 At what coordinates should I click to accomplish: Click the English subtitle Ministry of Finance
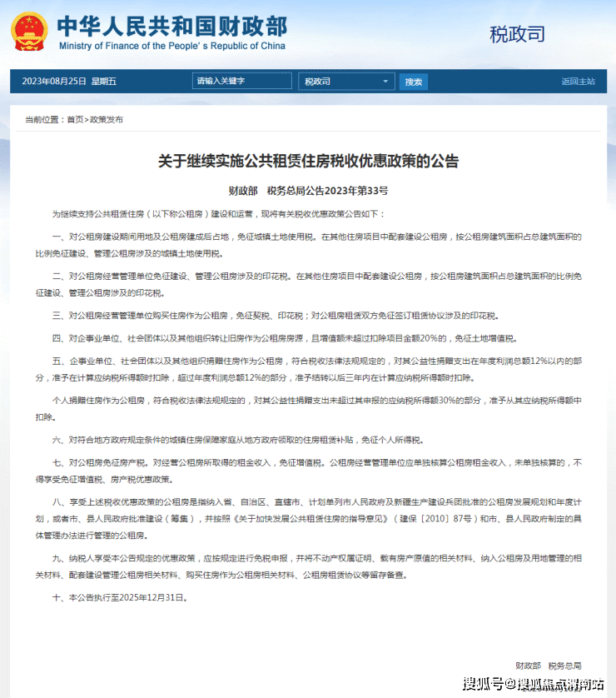click(172, 46)
